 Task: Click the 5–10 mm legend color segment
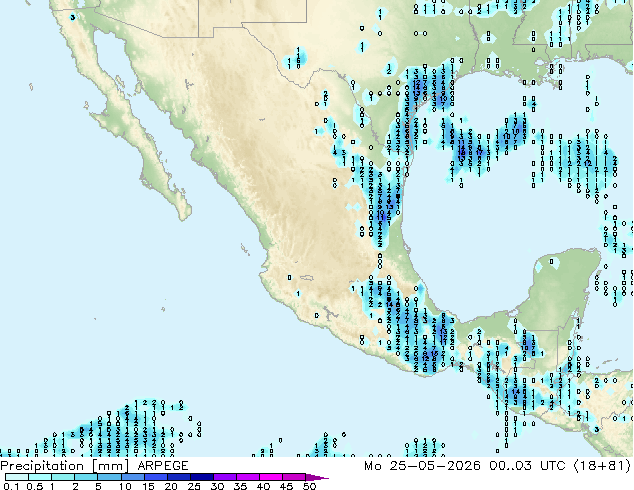point(110,477)
